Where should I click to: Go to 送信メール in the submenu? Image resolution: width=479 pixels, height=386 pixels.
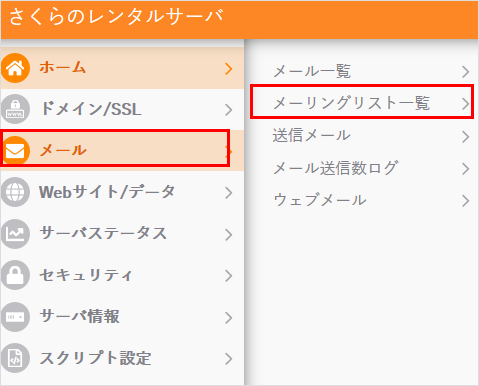click(x=362, y=136)
